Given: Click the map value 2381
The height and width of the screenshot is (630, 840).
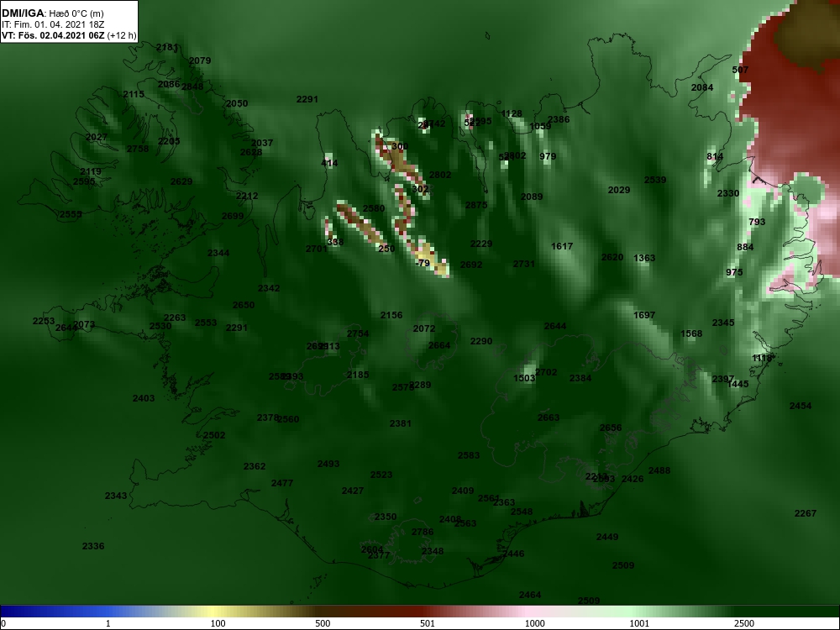Looking at the screenshot, I should click(x=400, y=423).
